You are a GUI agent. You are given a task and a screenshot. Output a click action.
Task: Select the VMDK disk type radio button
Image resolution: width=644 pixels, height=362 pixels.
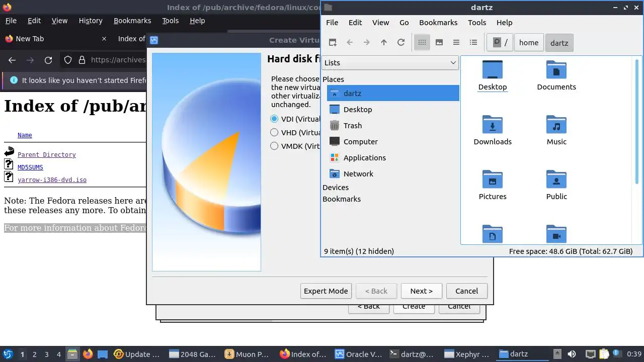pos(274,146)
